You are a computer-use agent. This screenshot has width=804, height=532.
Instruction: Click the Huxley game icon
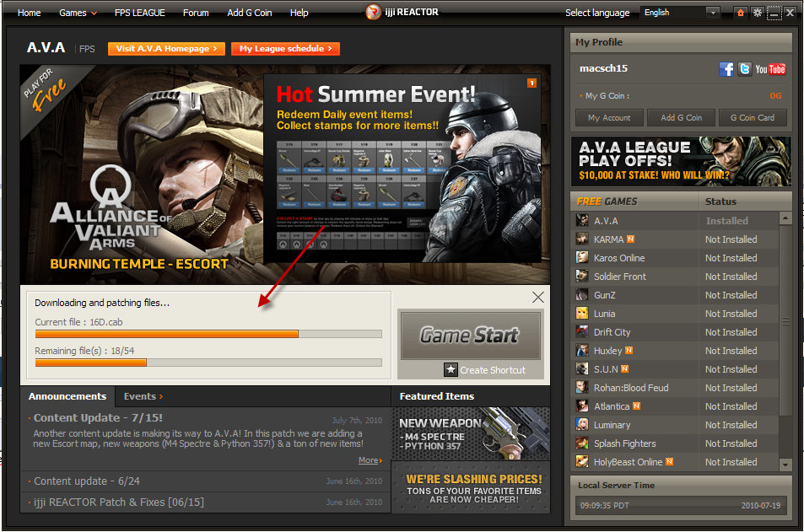pos(582,351)
